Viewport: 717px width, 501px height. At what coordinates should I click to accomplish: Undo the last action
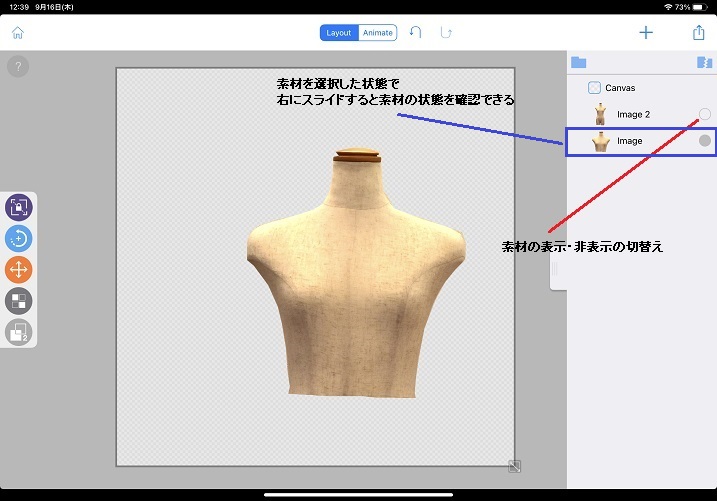(x=416, y=33)
